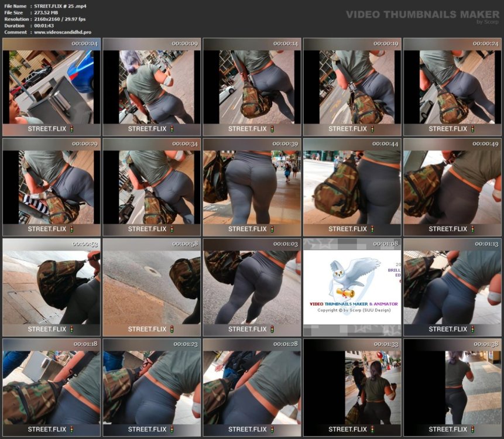Select the thumbnail stamped 00:00:09
The width and height of the screenshot is (504, 439).
coord(152,87)
